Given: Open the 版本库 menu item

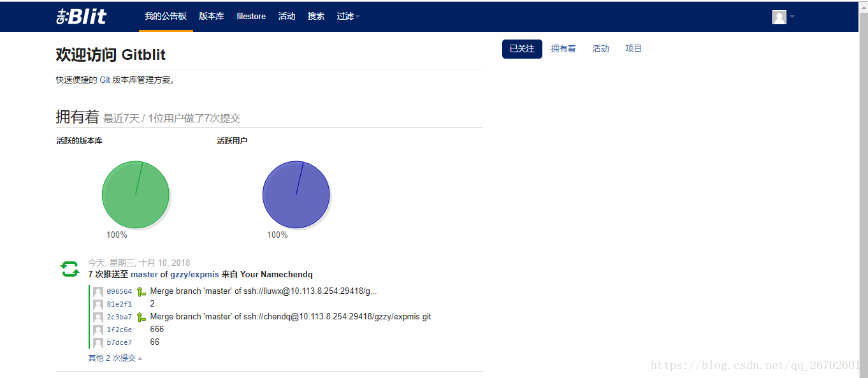Looking at the screenshot, I should tap(212, 16).
